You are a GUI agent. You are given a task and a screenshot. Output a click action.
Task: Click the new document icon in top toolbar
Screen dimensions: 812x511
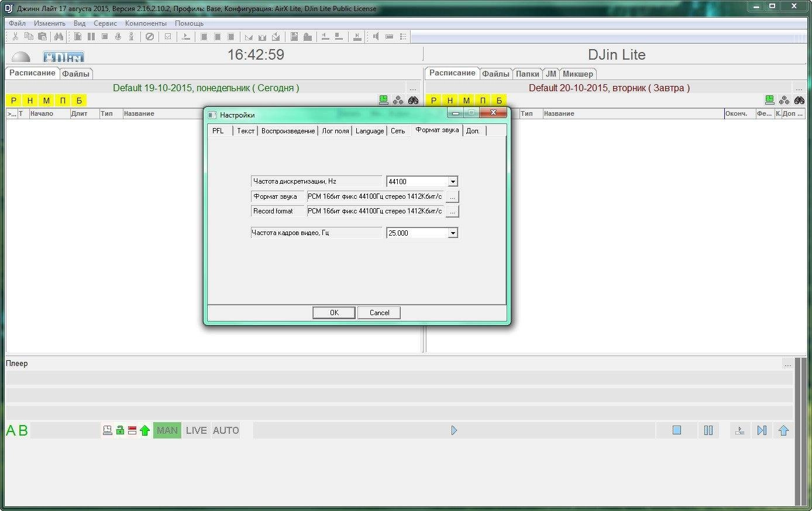coord(77,36)
